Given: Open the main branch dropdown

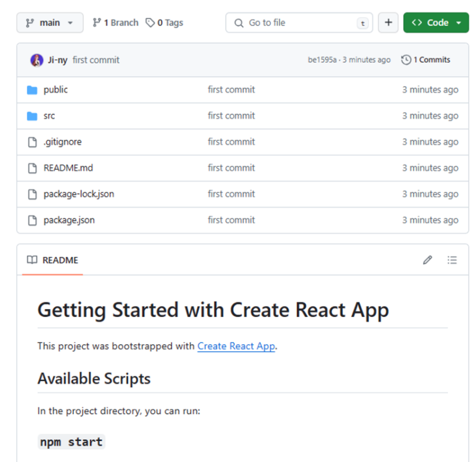Looking at the screenshot, I should pos(49,23).
